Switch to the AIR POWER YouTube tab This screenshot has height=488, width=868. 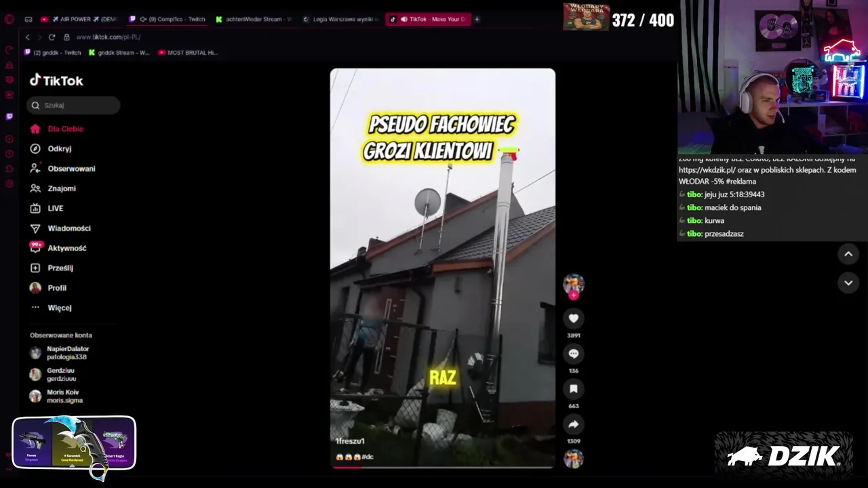[79, 19]
